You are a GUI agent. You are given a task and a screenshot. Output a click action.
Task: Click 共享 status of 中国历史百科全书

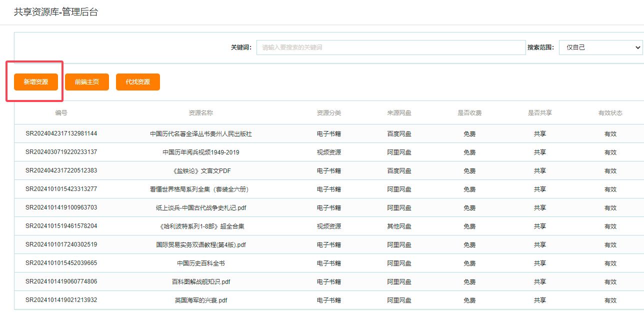tap(540, 263)
